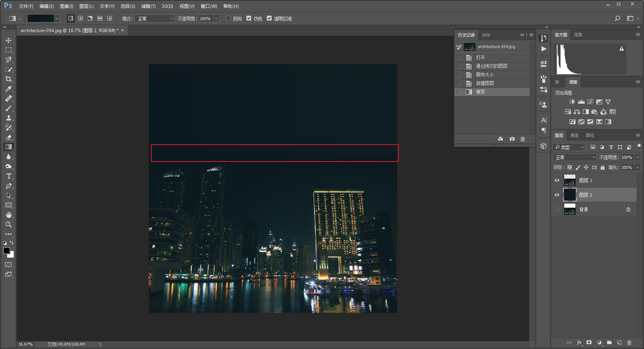The height and width of the screenshot is (349, 644).
Task: Open the 图像(I) menu
Action: [x=67, y=6]
